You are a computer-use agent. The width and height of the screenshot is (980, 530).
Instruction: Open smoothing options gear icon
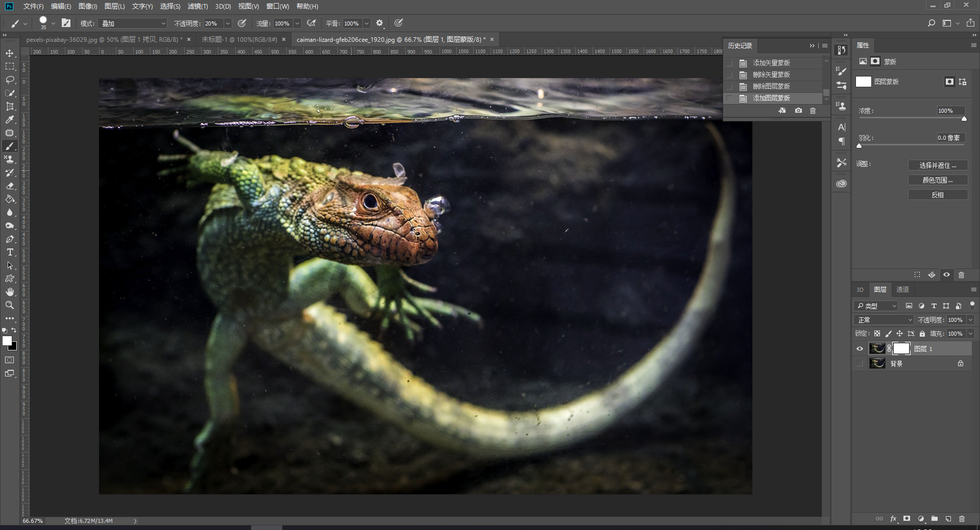(x=379, y=23)
